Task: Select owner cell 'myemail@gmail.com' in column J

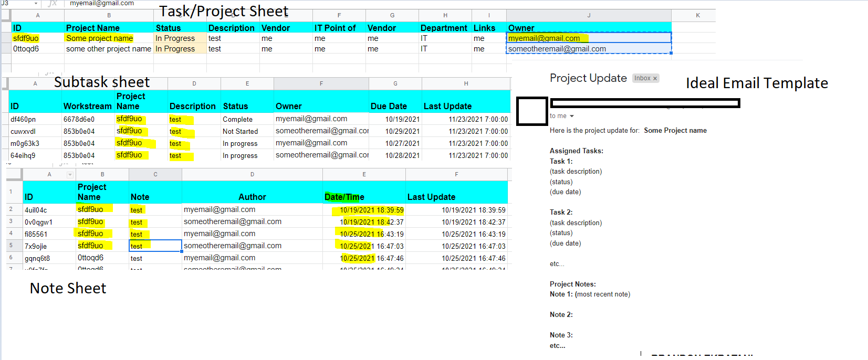Action: point(589,38)
